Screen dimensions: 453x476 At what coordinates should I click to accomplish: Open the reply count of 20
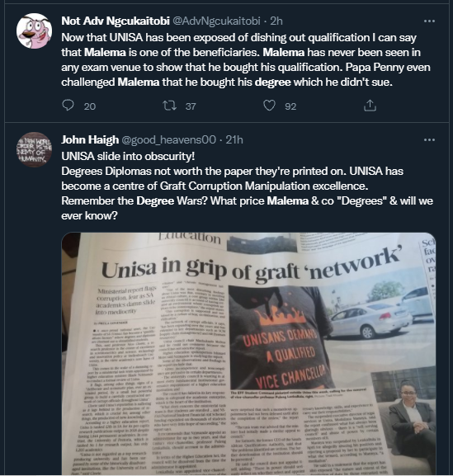tap(90, 106)
